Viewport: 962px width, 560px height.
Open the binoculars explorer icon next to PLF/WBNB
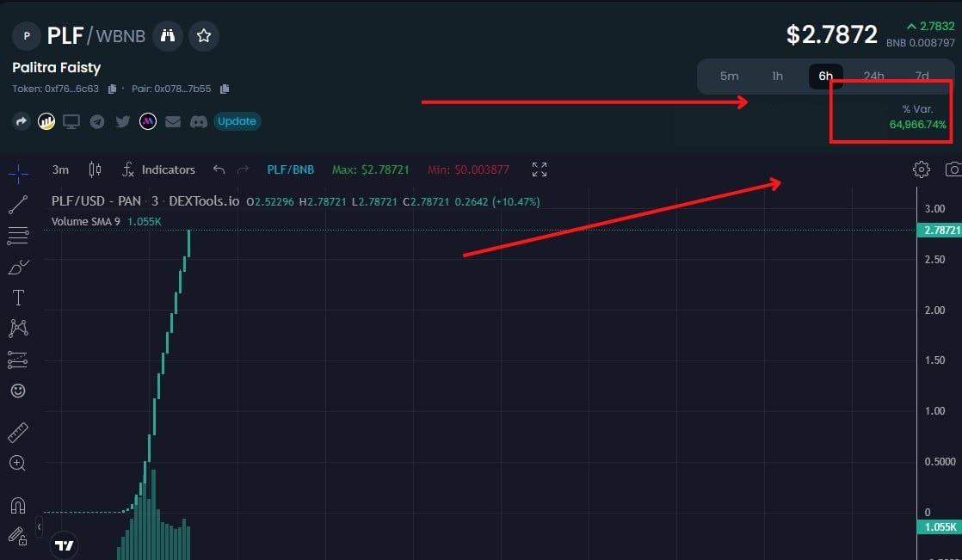pos(168,35)
